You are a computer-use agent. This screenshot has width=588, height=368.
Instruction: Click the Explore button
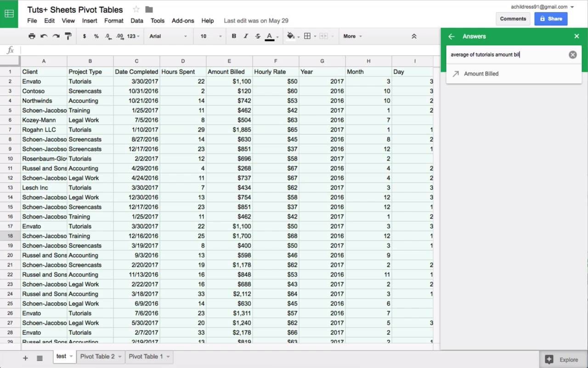[563, 360]
